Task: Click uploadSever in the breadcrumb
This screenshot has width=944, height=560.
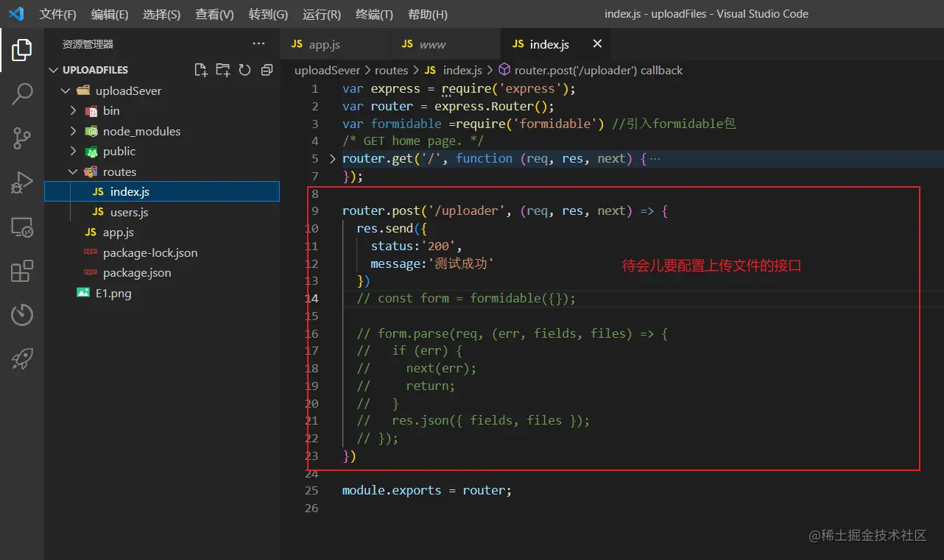Action: 328,70
